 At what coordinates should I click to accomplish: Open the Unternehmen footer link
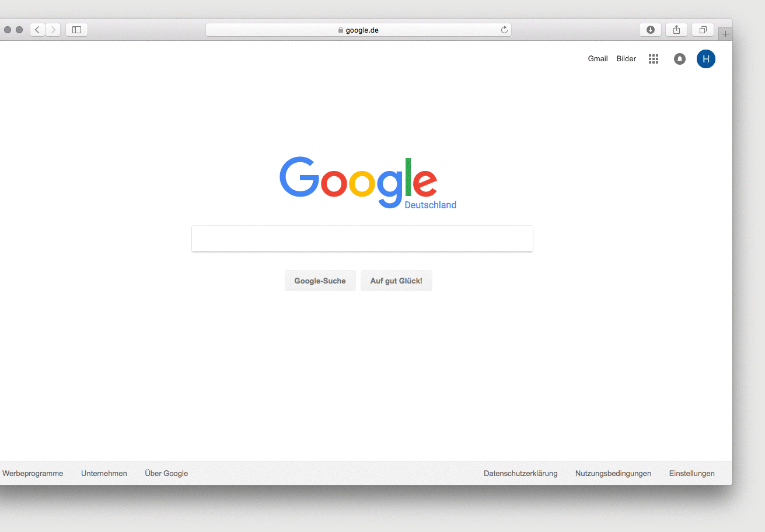click(x=104, y=474)
